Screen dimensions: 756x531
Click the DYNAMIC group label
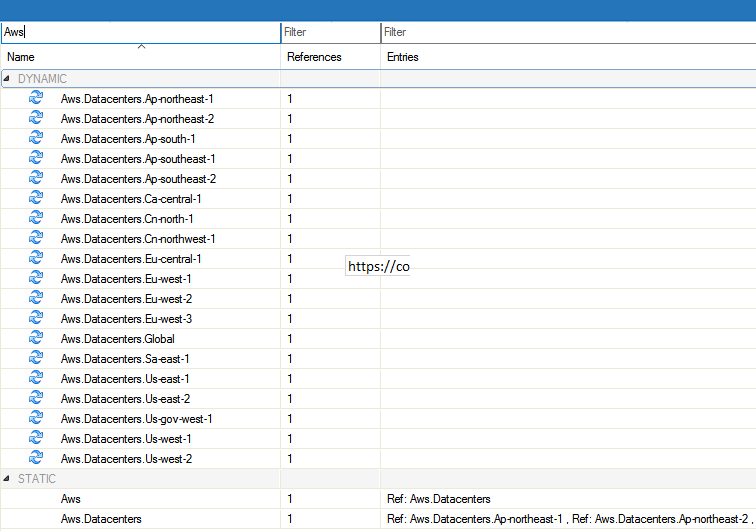click(x=42, y=79)
